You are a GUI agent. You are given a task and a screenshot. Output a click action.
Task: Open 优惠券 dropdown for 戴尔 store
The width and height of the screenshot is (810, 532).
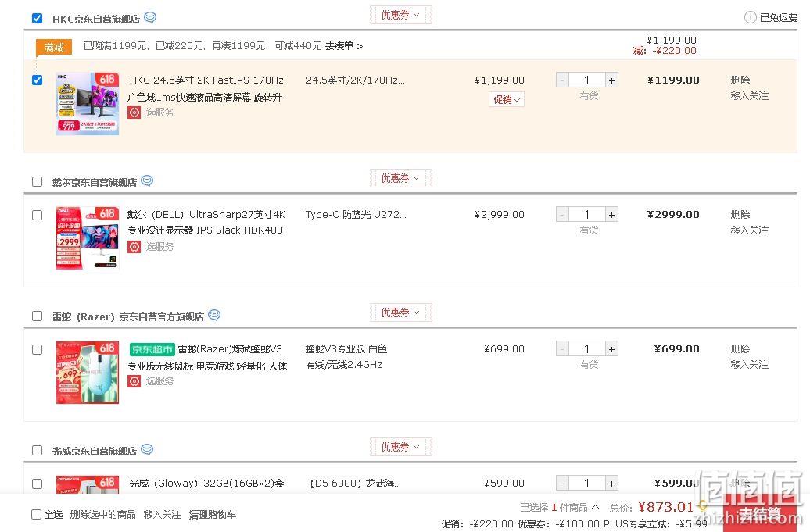[x=400, y=178]
